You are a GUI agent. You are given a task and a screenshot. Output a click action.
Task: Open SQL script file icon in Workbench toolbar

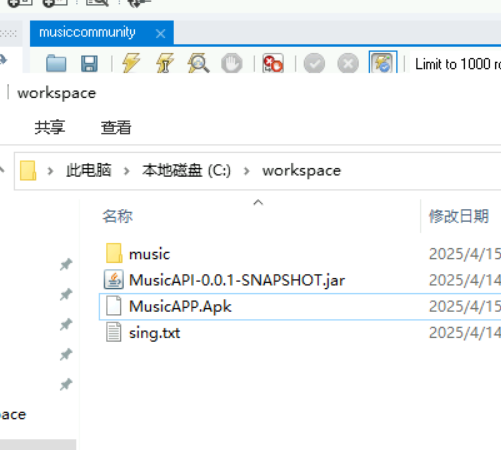56,63
